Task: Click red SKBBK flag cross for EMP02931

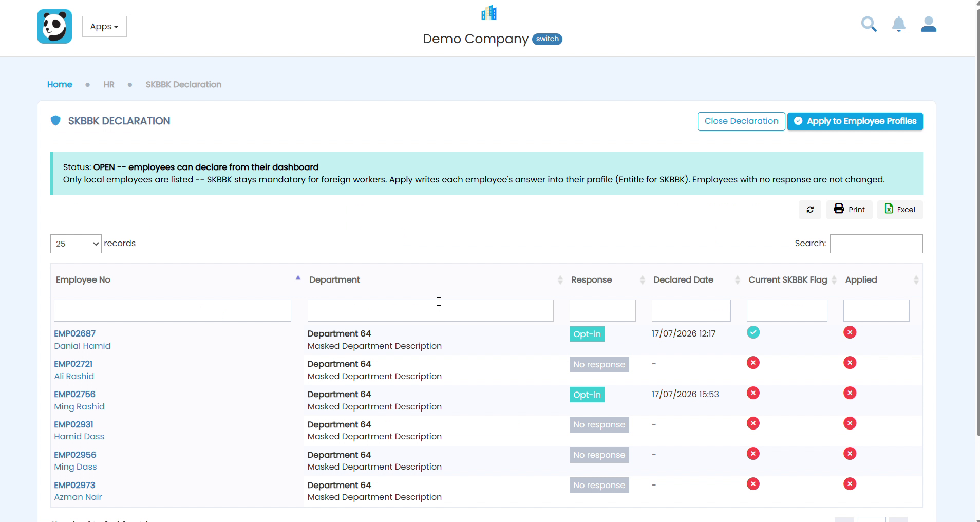Action: tap(753, 423)
